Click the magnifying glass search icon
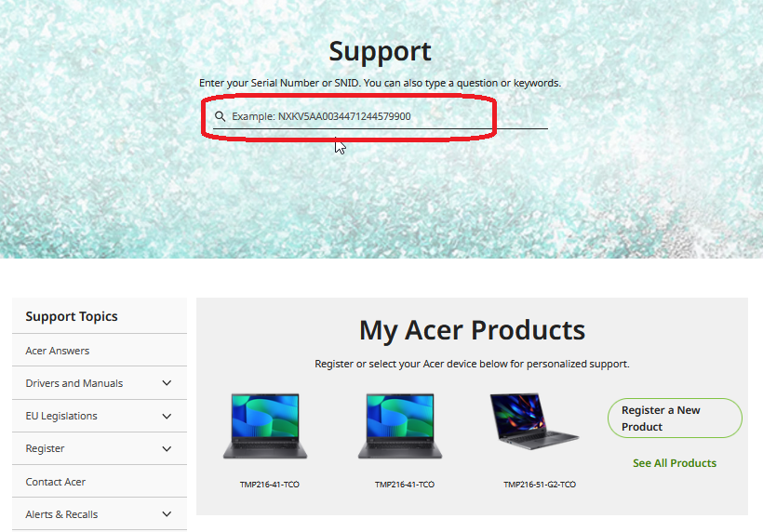763x532 pixels. click(x=220, y=116)
